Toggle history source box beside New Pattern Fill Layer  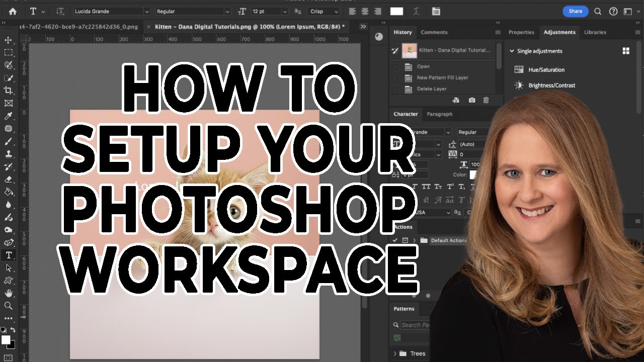(x=395, y=77)
